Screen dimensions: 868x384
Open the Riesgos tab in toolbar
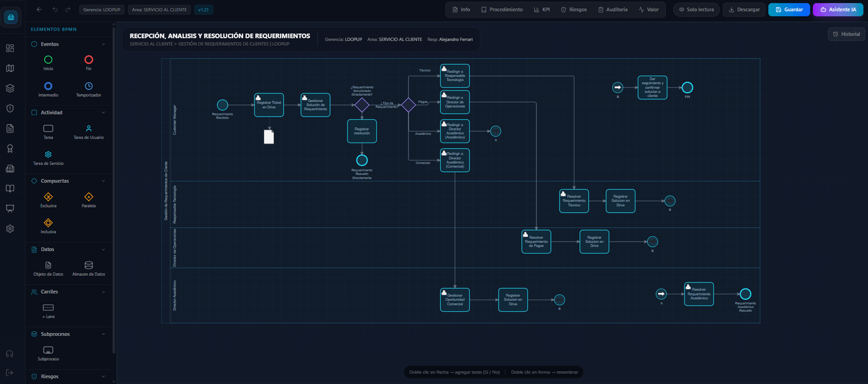(x=573, y=10)
